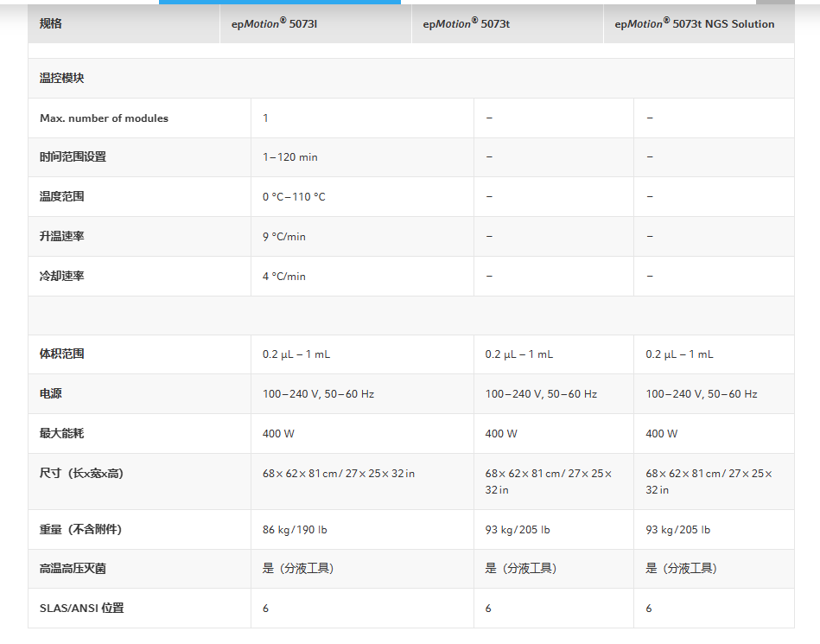Viewport: 820px width, 644px height.
Task: Click the 升温速率 row label
Action: (61, 236)
